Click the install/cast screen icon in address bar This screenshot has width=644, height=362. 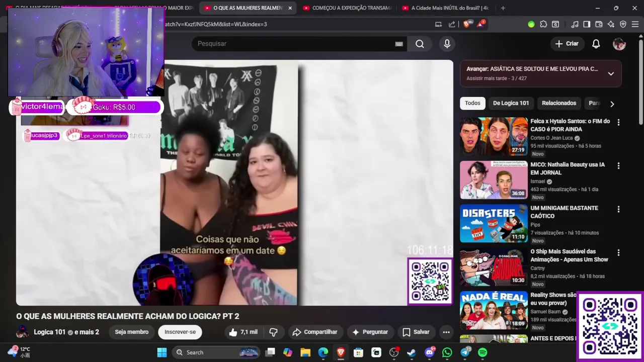click(x=438, y=24)
